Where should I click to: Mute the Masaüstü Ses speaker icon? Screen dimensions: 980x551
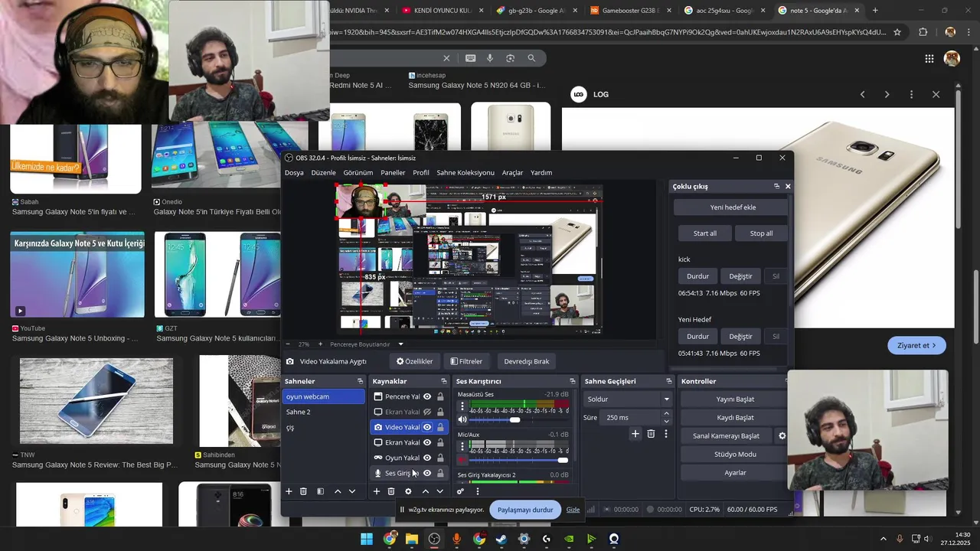[x=462, y=419]
